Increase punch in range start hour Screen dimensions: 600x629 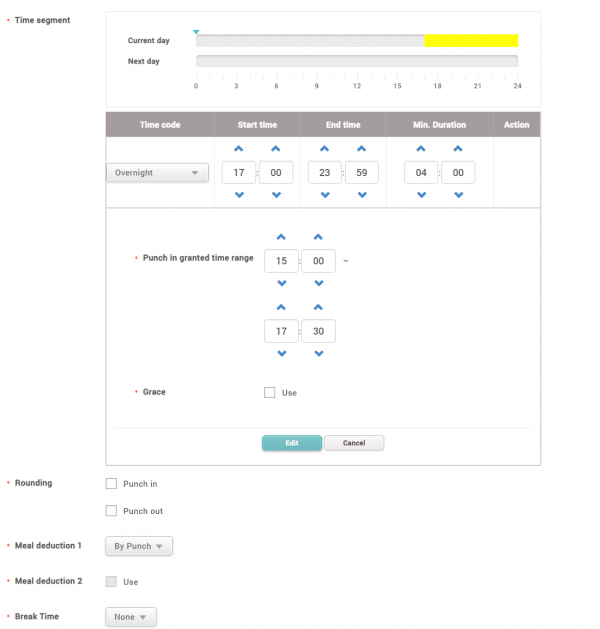pyautogui.click(x=281, y=237)
